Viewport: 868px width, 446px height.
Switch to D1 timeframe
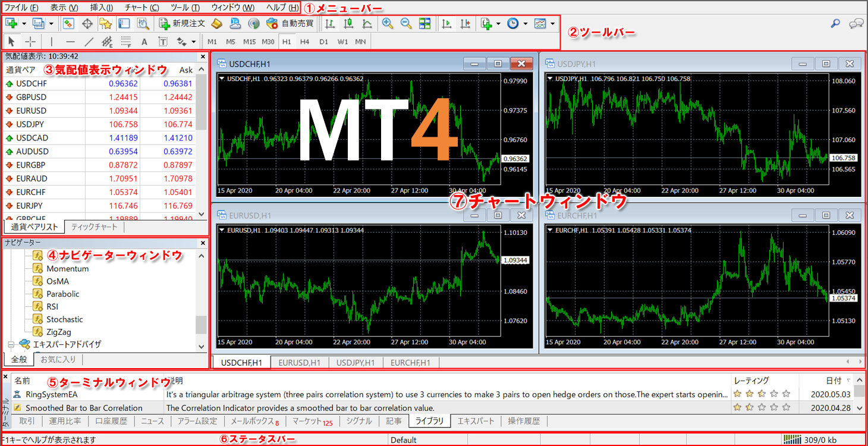pyautogui.click(x=323, y=42)
